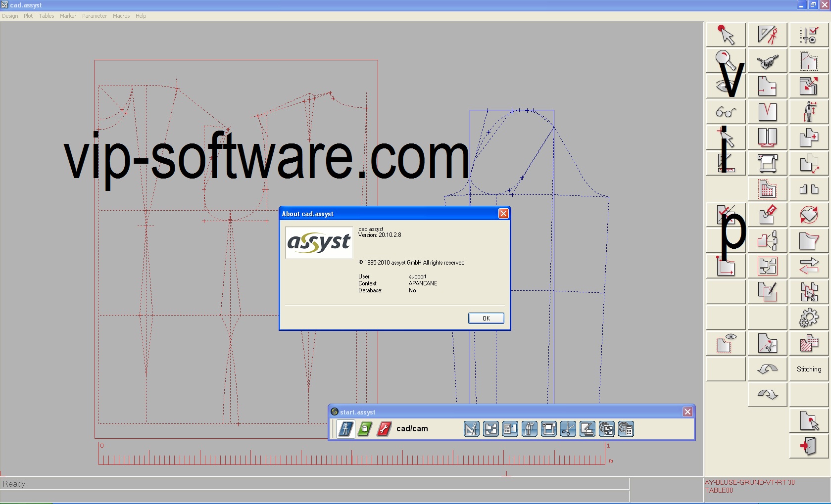Open the Parameter menu
The image size is (831, 504).
(x=94, y=16)
